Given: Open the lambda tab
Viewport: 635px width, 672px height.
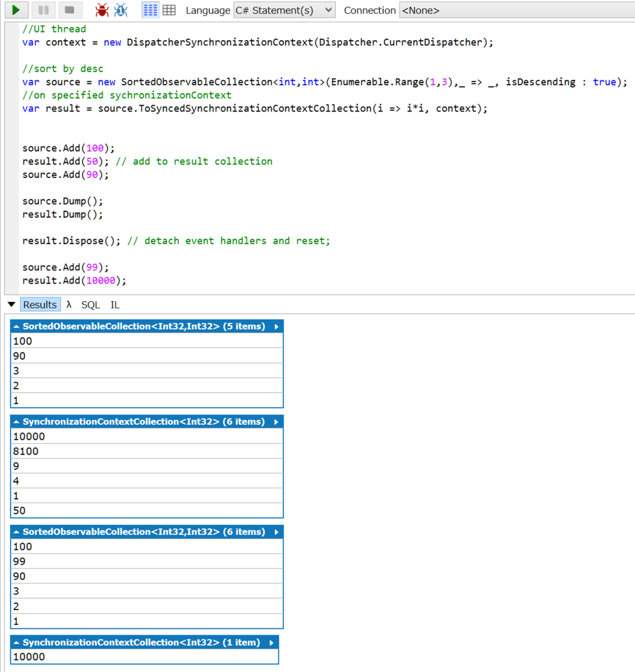Looking at the screenshot, I should (x=69, y=304).
